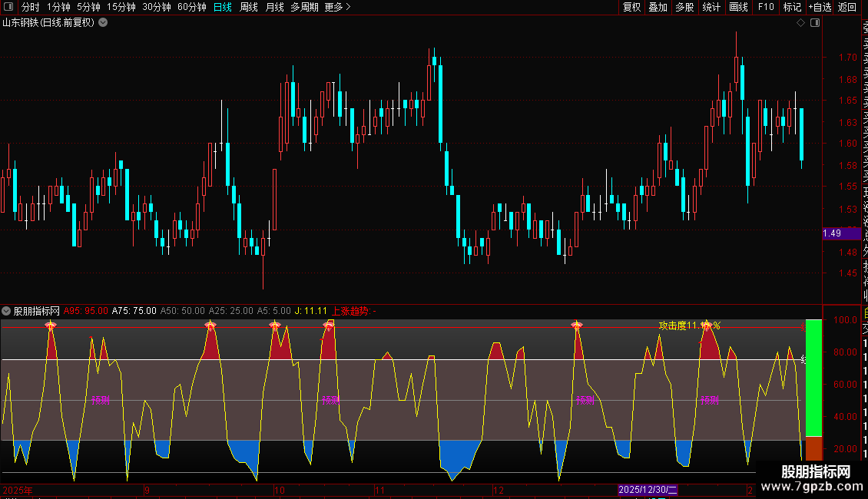Image resolution: width=868 pixels, height=499 pixels.
Task: Click the 标记 mark button
Action: (x=792, y=7)
